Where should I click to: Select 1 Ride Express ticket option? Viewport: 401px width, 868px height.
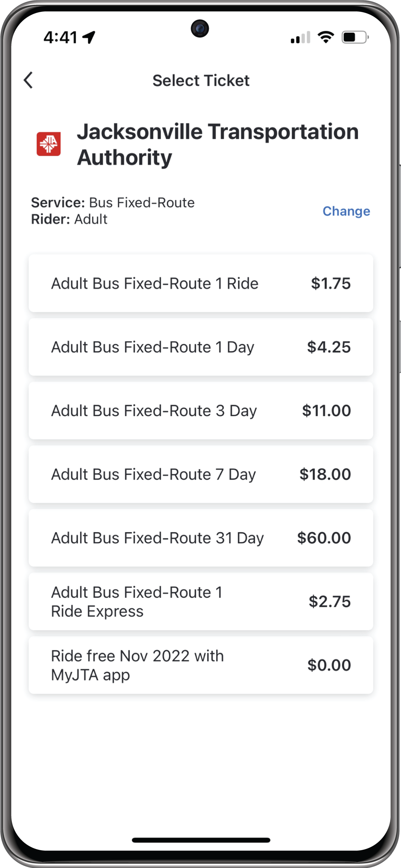201,602
